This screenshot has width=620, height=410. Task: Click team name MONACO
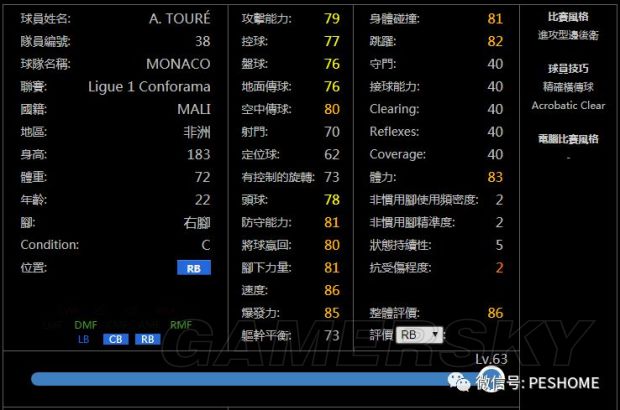coord(178,64)
